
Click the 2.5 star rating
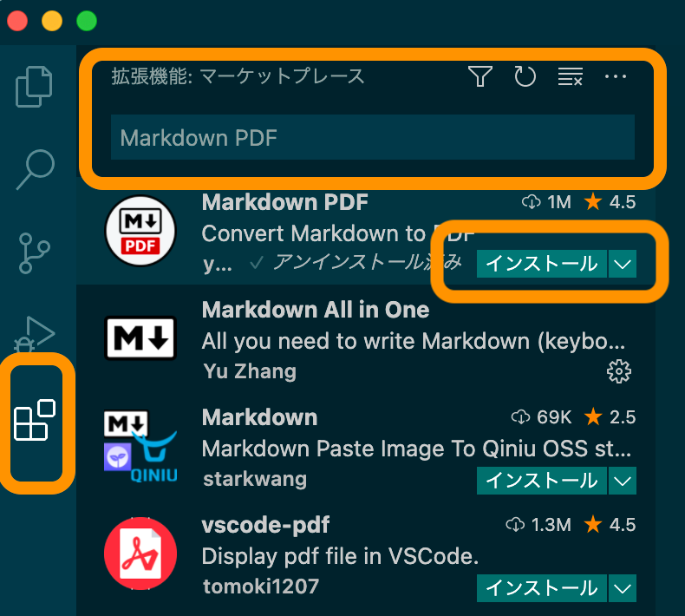(610, 417)
